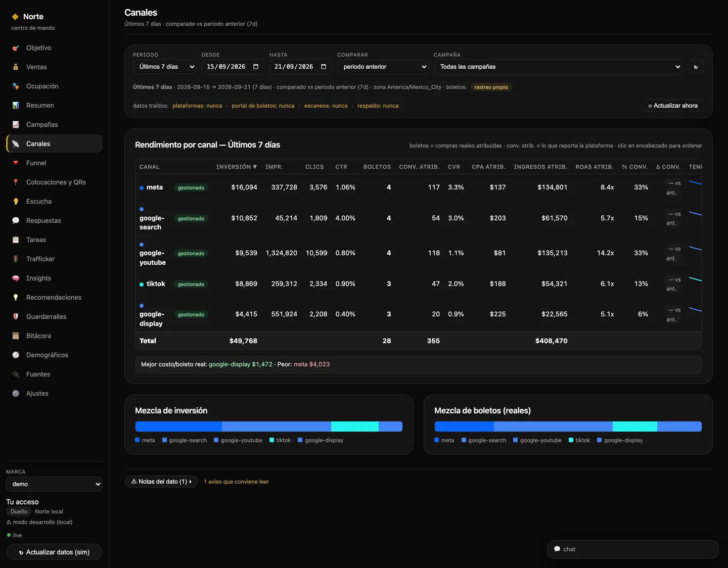Click the Respuestas speech bubble icon
Screen dimensions: 728x568
coord(16,221)
